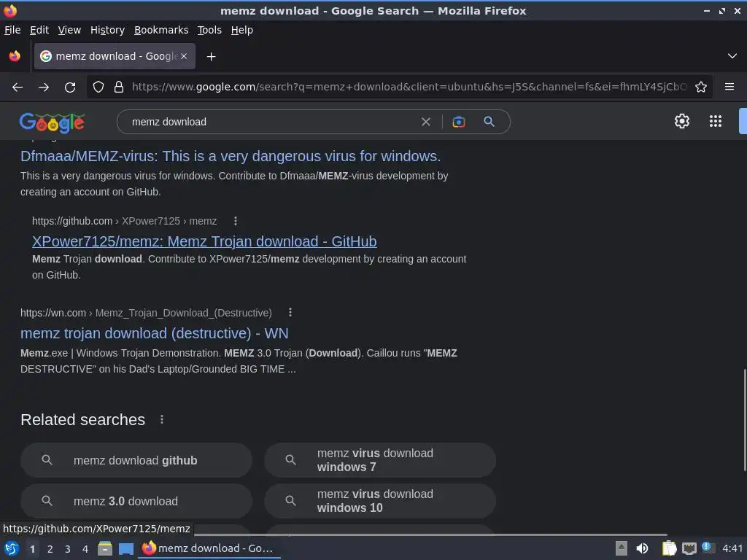Show desktop via blue taskbar icon
The image size is (747, 560).
(125, 549)
